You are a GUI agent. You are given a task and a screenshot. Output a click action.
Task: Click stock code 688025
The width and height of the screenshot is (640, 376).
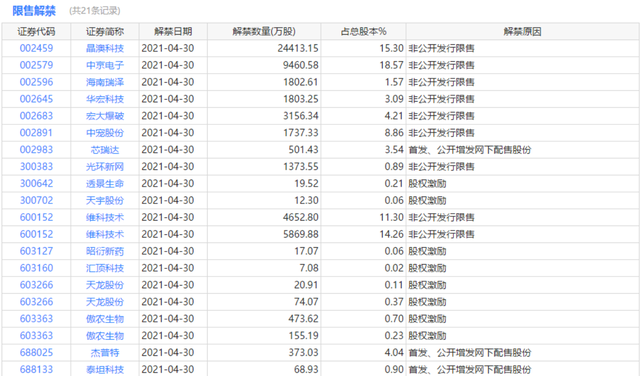(36, 353)
